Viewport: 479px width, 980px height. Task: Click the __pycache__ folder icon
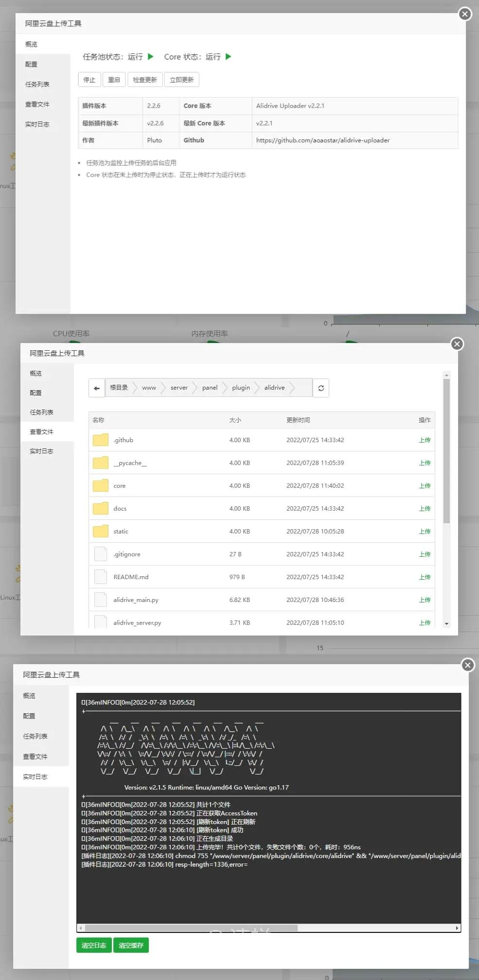tap(101, 463)
